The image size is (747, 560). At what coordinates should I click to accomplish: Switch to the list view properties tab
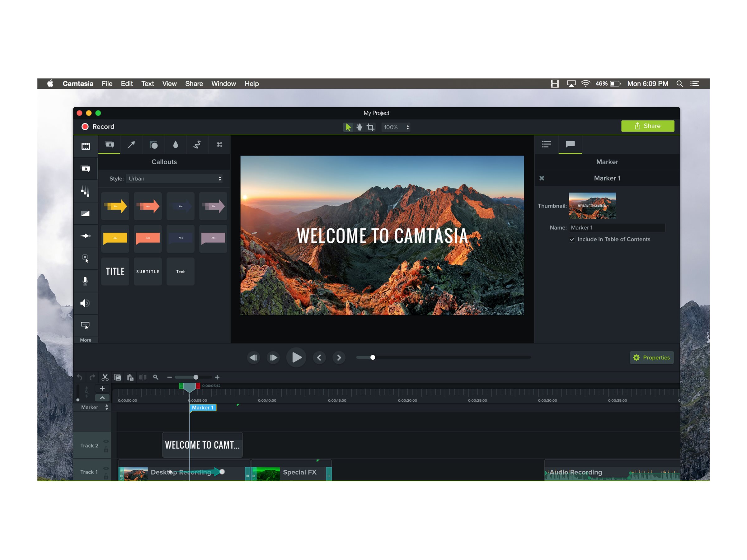click(x=547, y=144)
